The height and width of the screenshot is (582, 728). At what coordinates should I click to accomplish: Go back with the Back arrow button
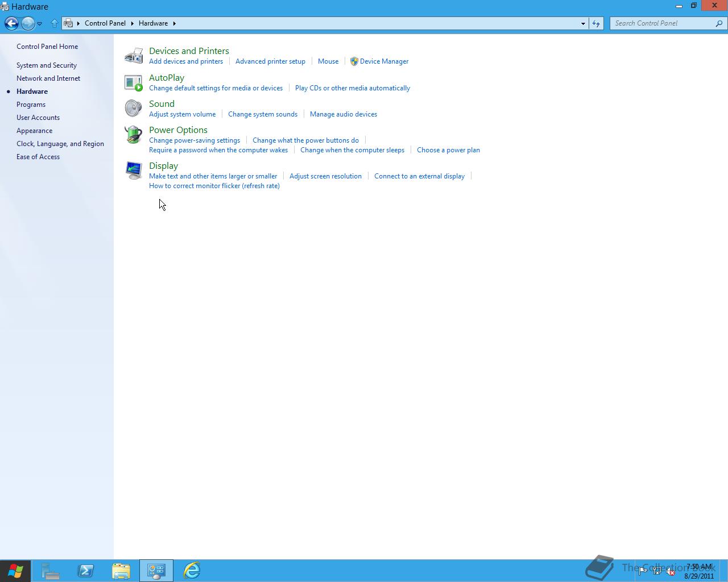point(11,23)
